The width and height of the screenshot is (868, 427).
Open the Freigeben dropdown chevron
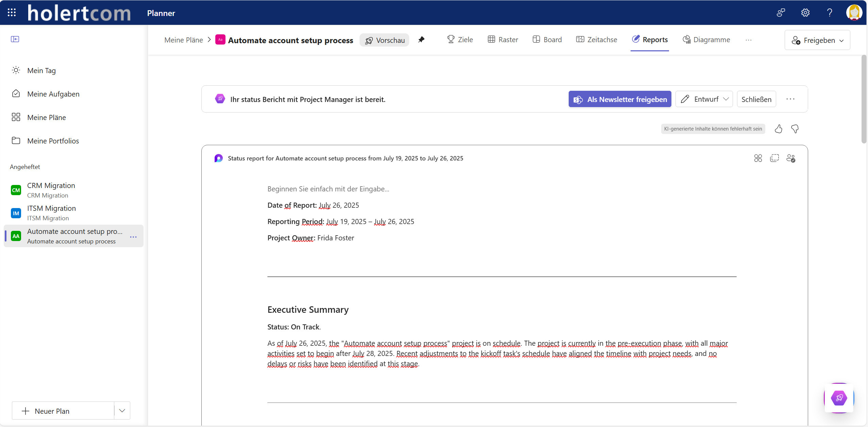842,40
